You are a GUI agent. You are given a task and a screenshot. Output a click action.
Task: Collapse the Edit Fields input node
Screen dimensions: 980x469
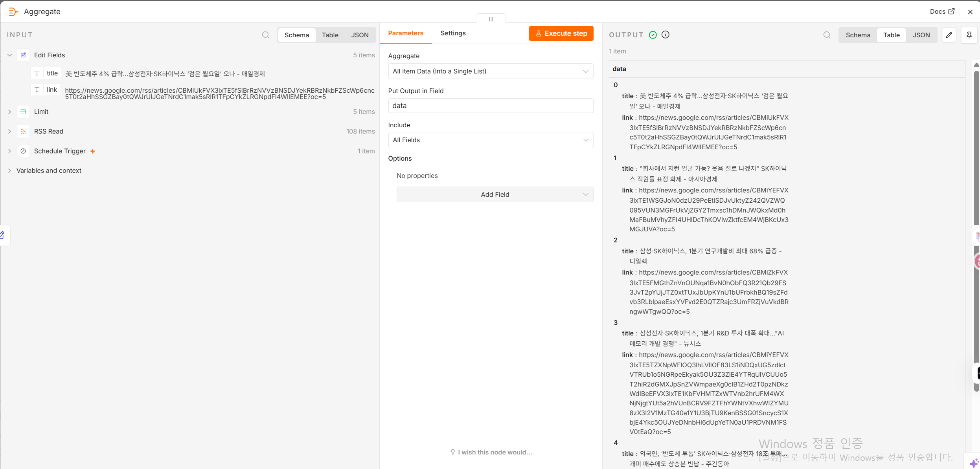(x=9, y=55)
